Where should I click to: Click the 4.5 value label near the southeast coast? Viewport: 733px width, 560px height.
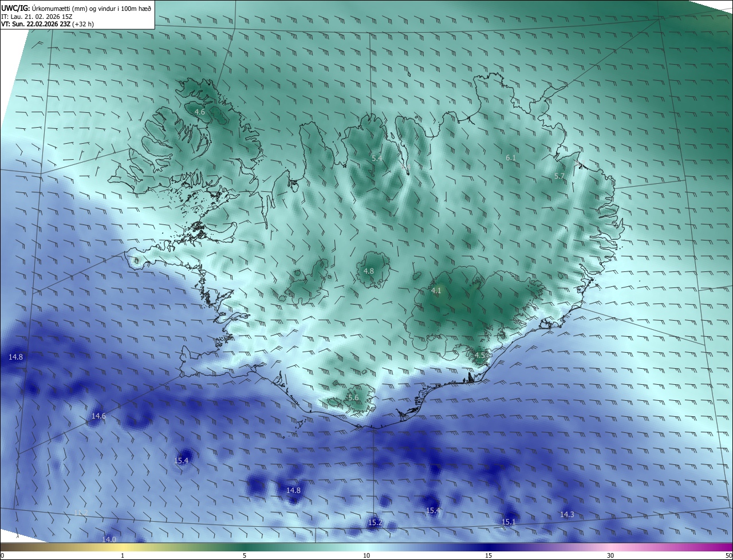coord(480,356)
